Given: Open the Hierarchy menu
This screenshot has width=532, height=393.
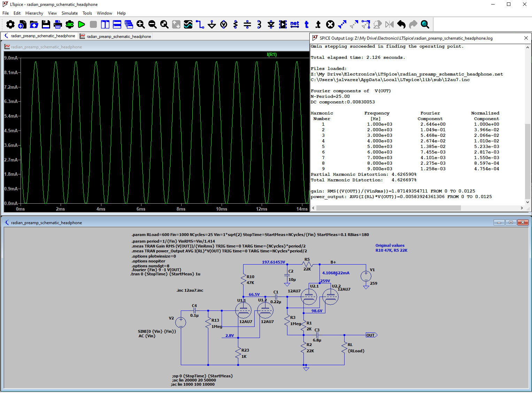Looking at the screenshot, I should pos(34,13).
